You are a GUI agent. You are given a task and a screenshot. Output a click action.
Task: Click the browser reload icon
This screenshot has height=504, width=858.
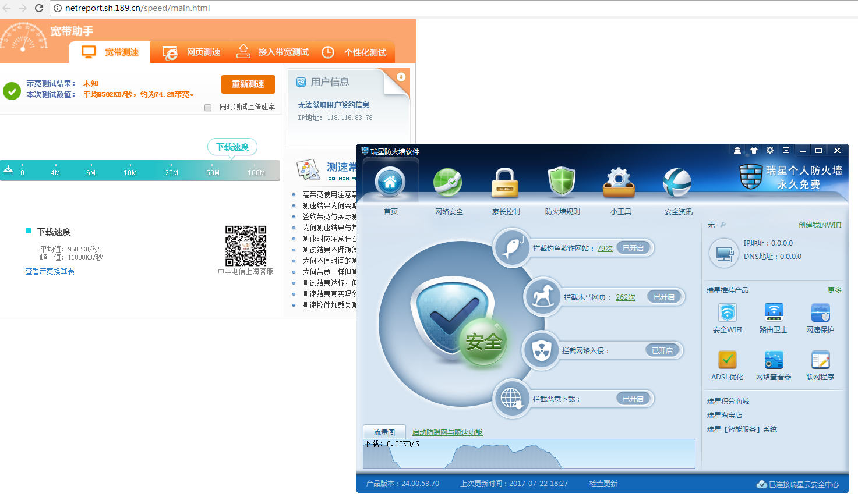point(39,8)
